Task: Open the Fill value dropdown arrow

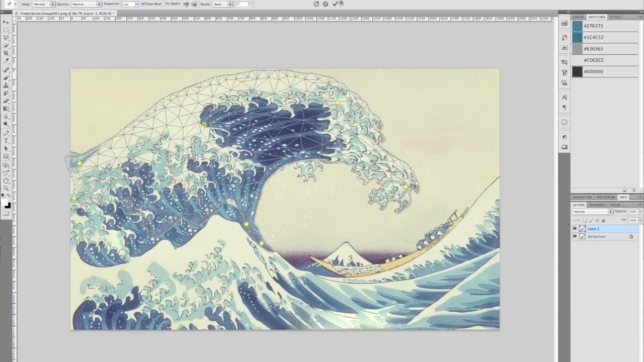Action: [640, 220]
